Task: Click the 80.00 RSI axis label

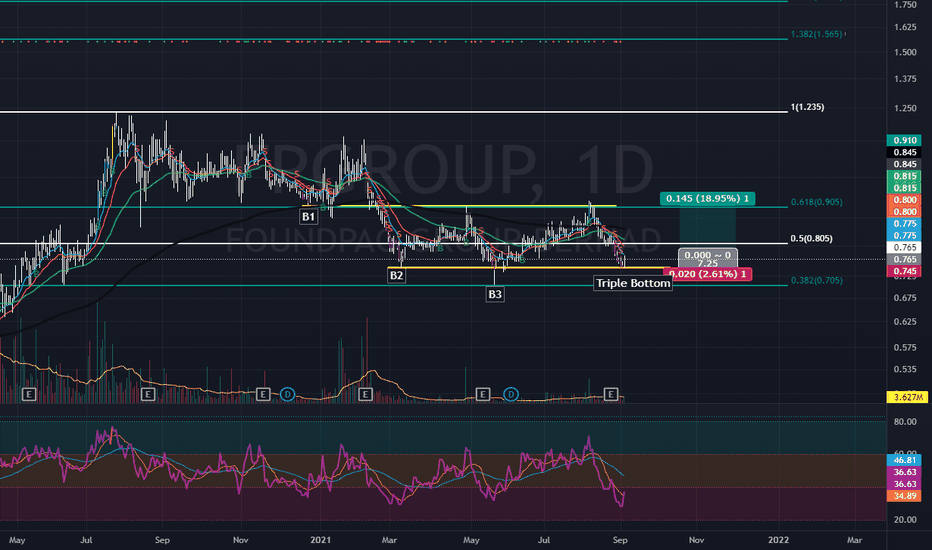Action: (x=905, y=422)
